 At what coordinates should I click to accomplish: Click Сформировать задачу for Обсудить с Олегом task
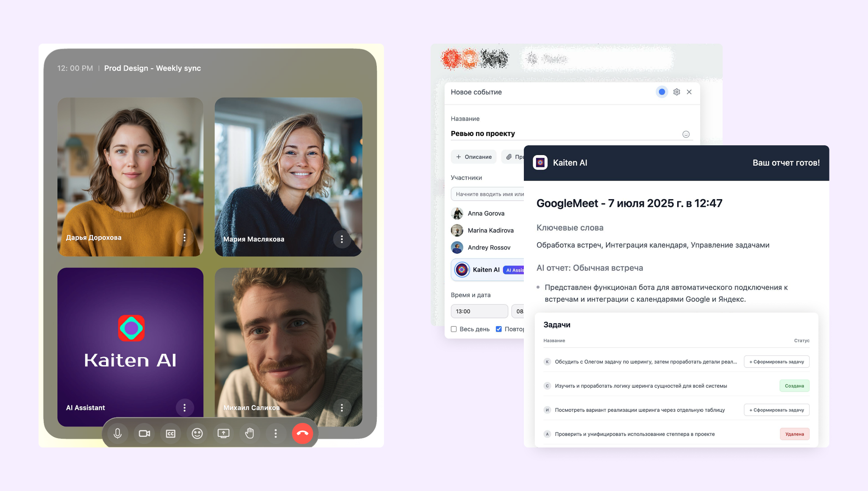(x=776, y=362)
